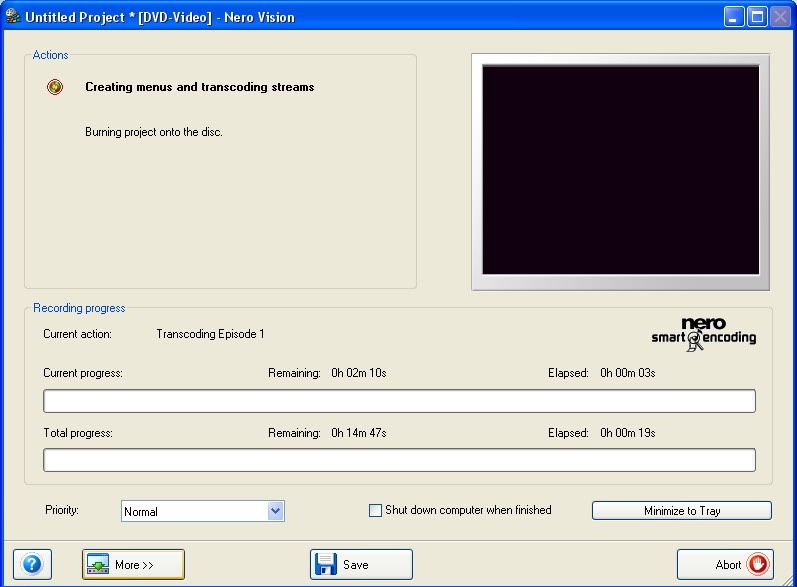Screen dimensions: 797x587
Task: Minimize the Nero Vision window
Action: (733, 17)
